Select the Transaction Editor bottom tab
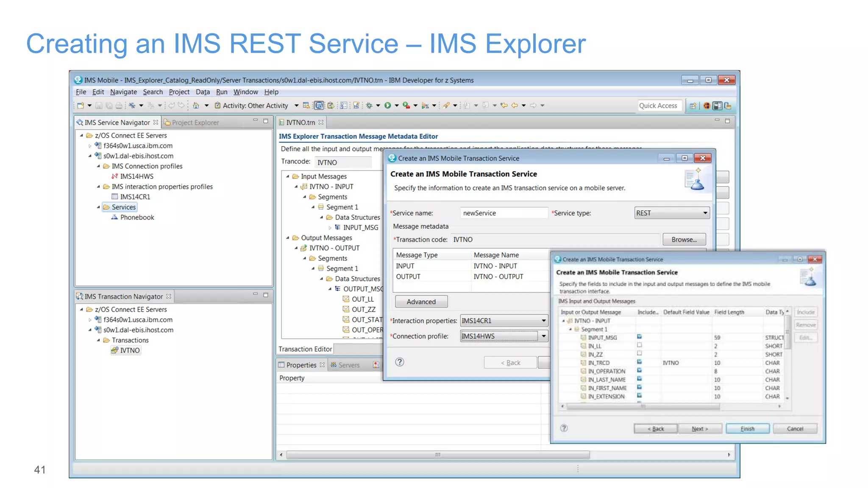Image resolution: width=868 pixels, height=488 pixels. (305, 349)
